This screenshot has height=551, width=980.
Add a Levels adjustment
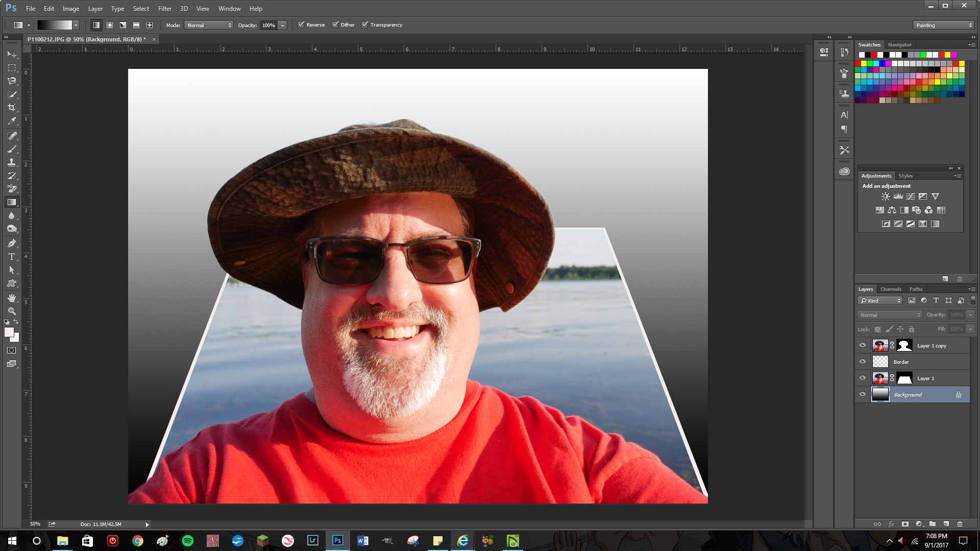[898, 196]
